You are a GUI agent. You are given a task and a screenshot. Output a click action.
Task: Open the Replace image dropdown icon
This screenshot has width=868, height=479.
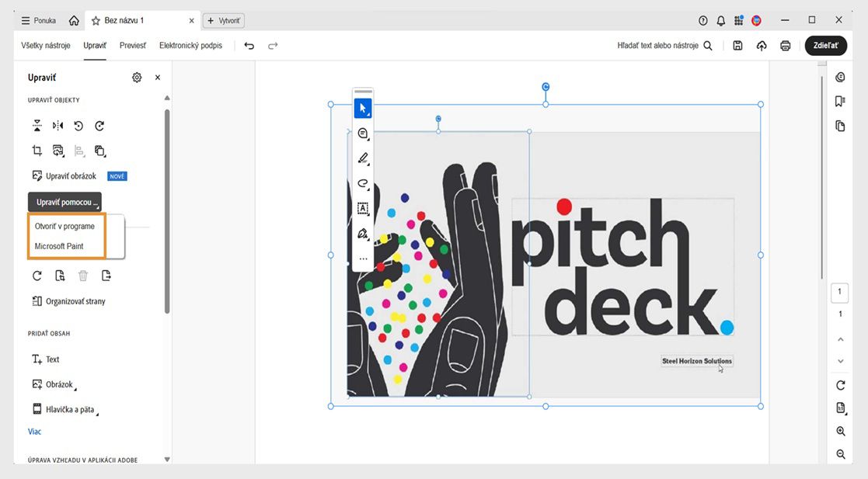(x=58, y=151)
